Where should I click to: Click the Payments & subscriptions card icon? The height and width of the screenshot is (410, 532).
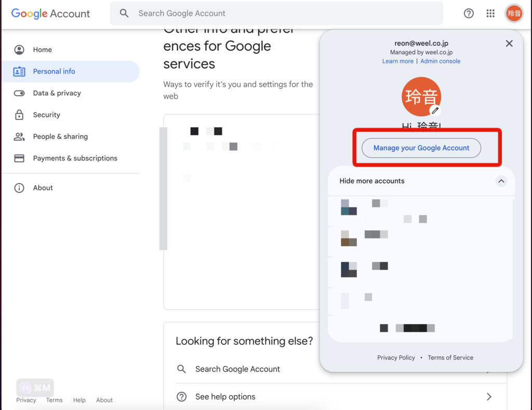19,158
